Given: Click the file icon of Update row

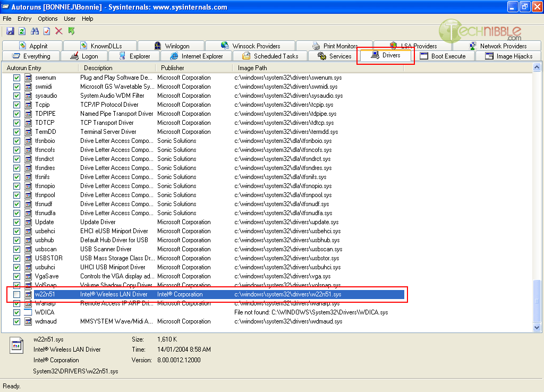Looking at the screenshot, I should click(28, 222).
